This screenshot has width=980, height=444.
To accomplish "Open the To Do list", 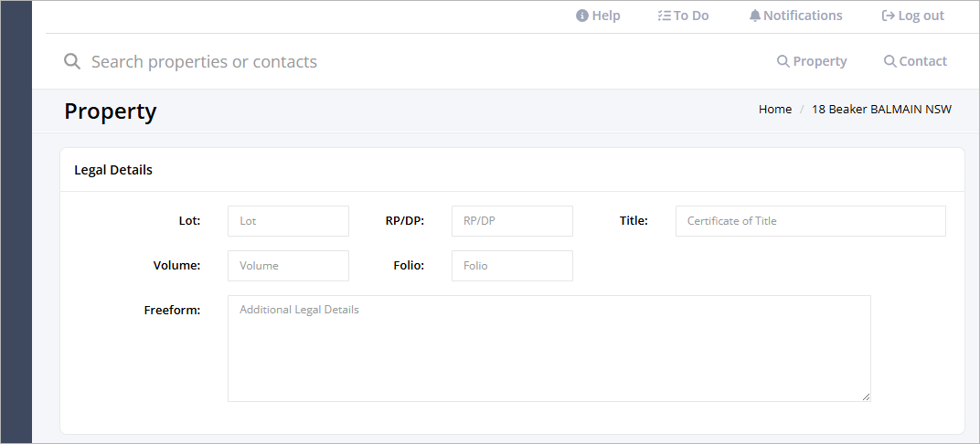I will pos(683,16).
